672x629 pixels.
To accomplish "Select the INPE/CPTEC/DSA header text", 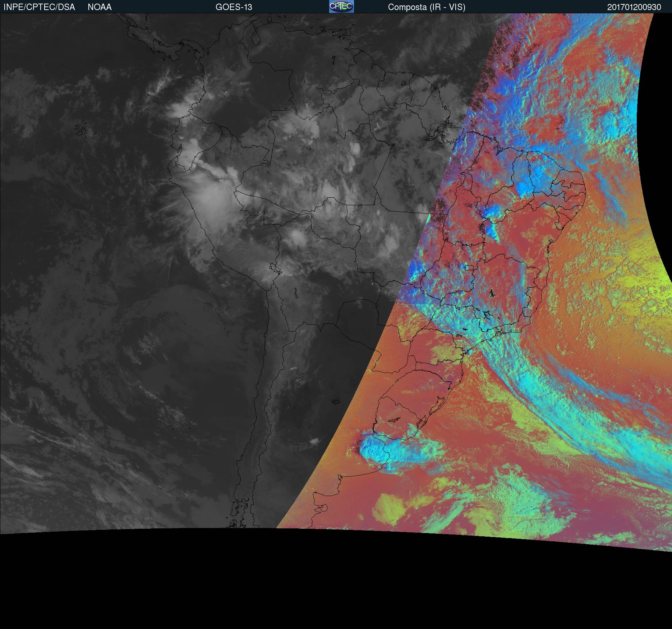I will tap(39, 7).
